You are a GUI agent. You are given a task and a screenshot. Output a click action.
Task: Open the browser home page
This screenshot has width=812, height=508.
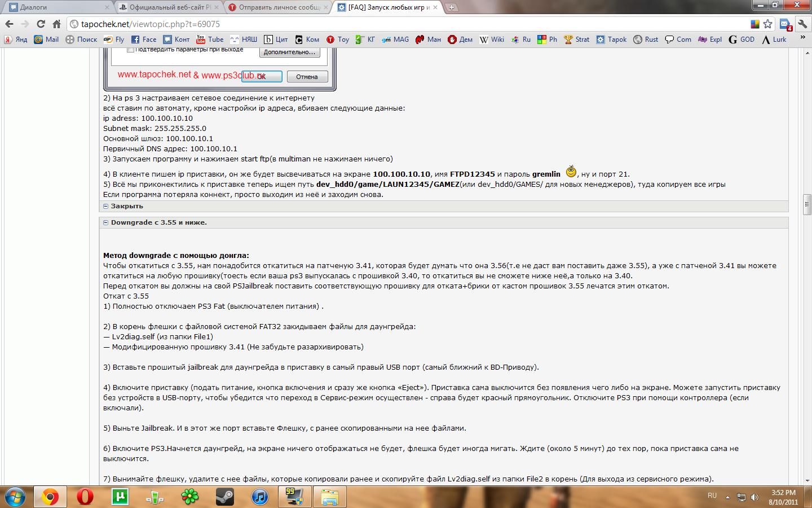(56, 24)
